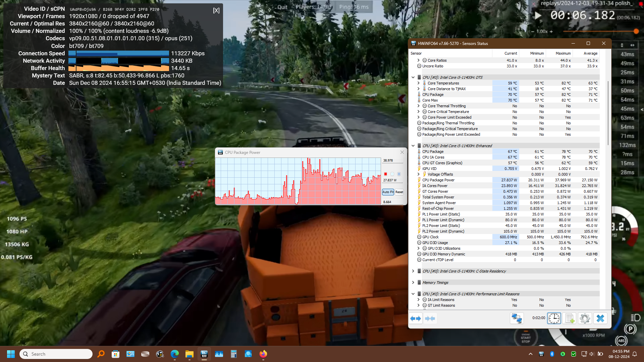The height and width of the screenshot is (362, 644).
Task: Collapse the CPU Enhanced sensor group
Action: click(x=413, y=146)
